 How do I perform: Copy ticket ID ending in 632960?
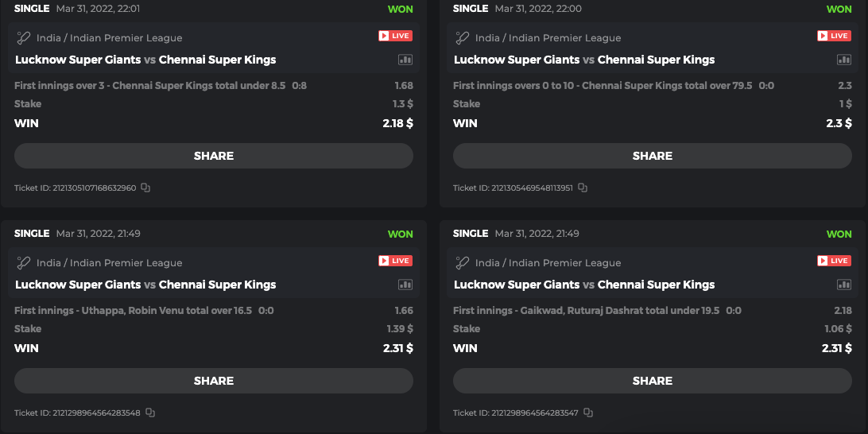(145, 188)
